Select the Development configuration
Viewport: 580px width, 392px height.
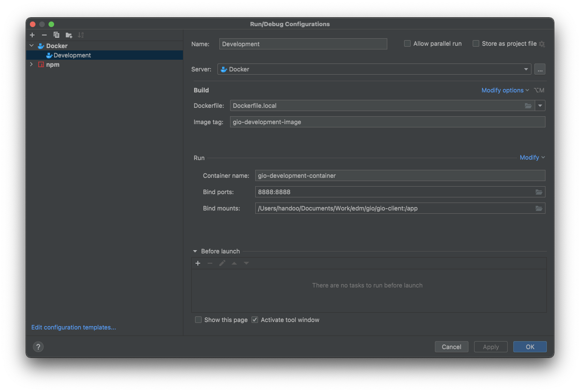(105, 55)
